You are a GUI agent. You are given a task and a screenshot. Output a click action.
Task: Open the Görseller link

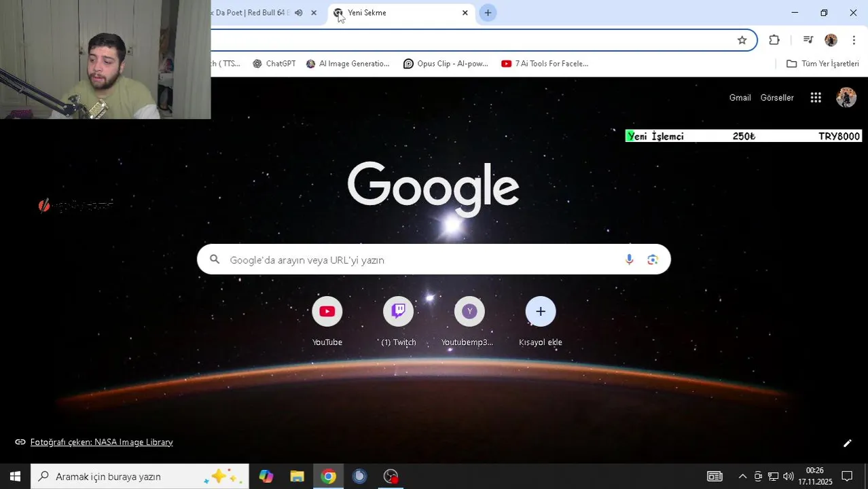click(x=777, y=98)
